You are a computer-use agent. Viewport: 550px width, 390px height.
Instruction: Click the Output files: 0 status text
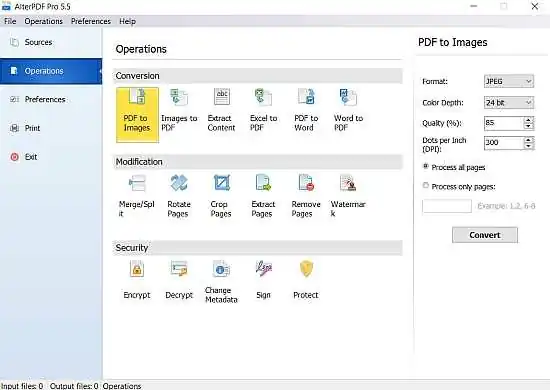(x=74, y=386)
